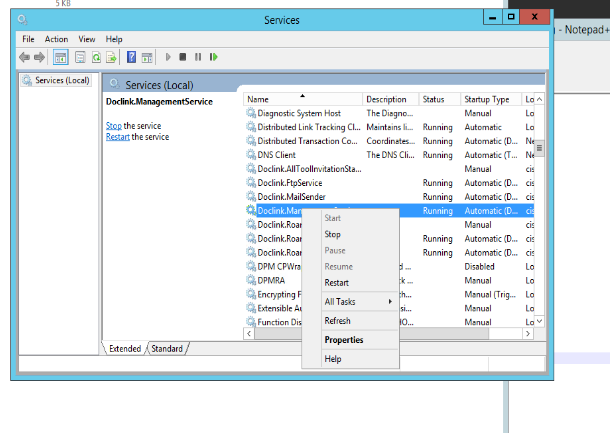
Task: Open the blue Help toolbar icon
Action: point(131,57)
